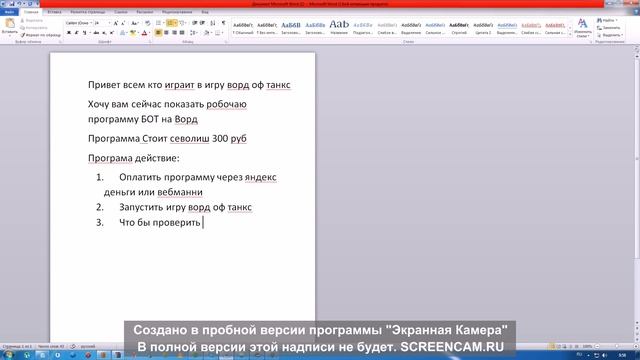Screen dimensions: 640x360
Task: Open Font dialog launcher (Шрифт group)
Action: (x=150, y=42)
